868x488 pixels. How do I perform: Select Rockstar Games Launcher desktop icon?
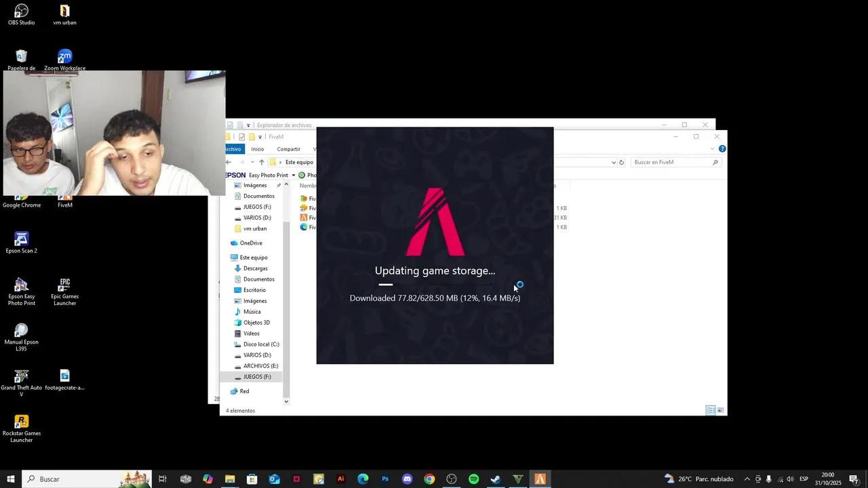pyautogui.click(x=22, y=428)
